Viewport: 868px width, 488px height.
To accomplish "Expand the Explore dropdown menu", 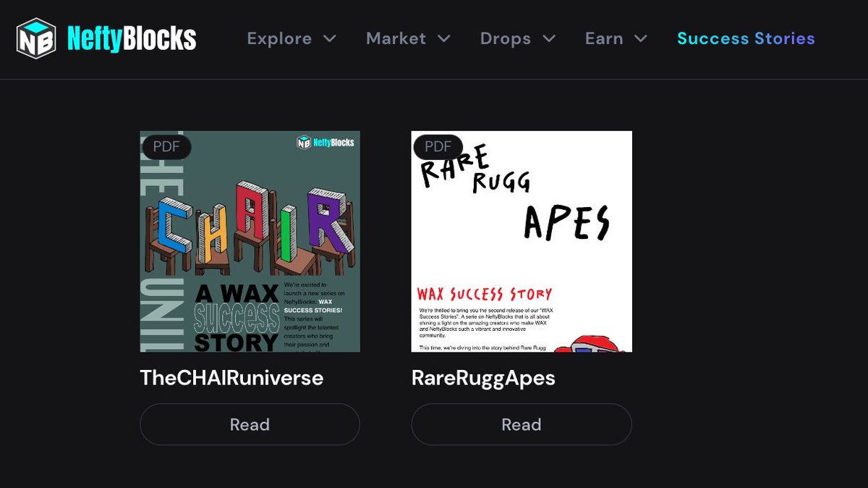I will pos(279,39).
